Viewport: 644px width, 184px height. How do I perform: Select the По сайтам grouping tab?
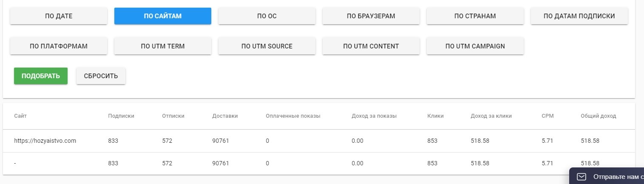tap(163, 16)
